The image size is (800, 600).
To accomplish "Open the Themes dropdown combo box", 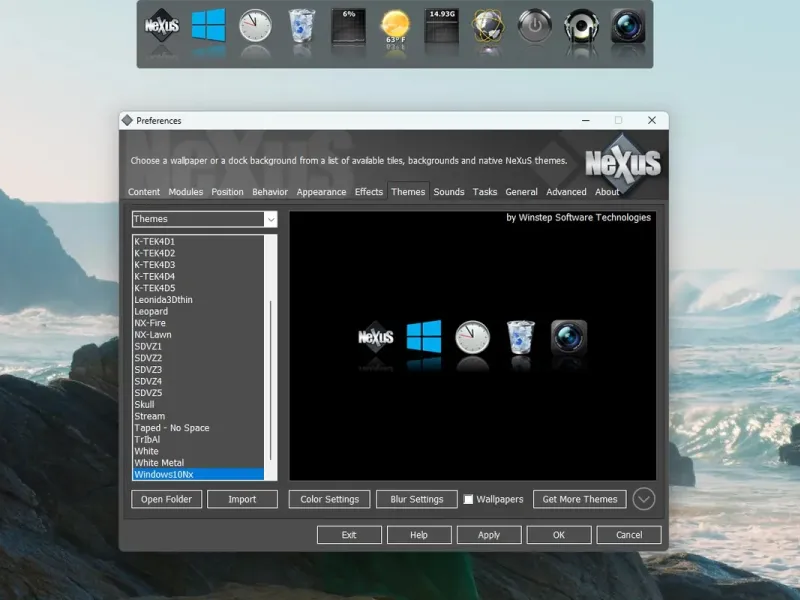I will click(204, 219).
